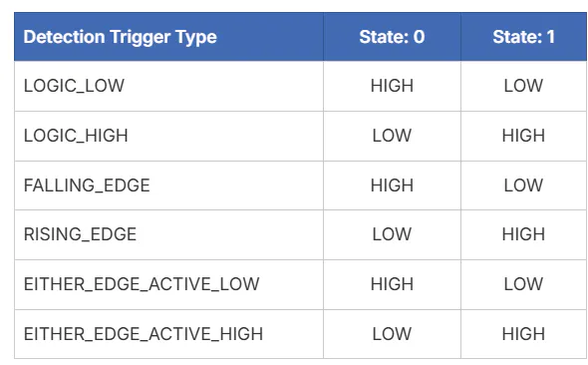
Task: Click the Detection Trigger Type column header
Action: click(120, 37)
